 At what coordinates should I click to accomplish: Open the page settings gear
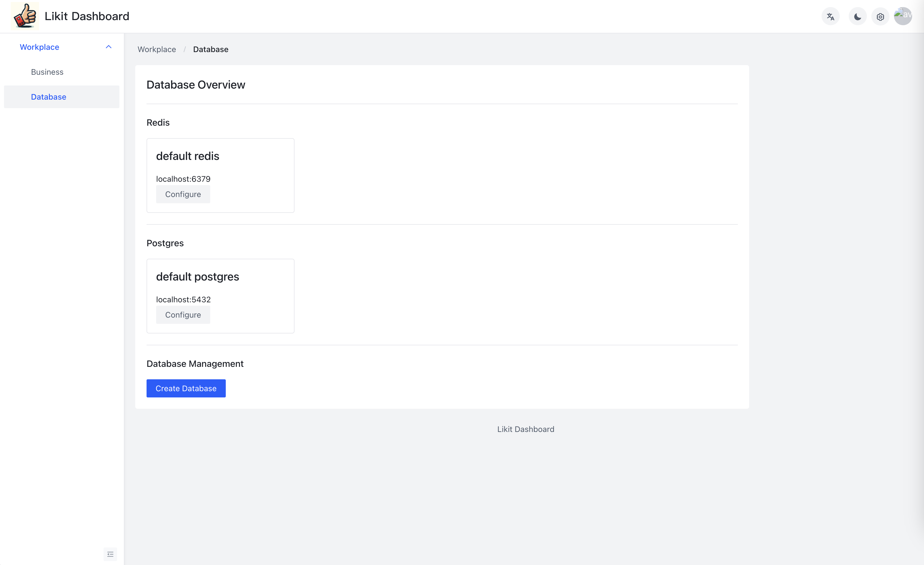[x=880, y=16]
